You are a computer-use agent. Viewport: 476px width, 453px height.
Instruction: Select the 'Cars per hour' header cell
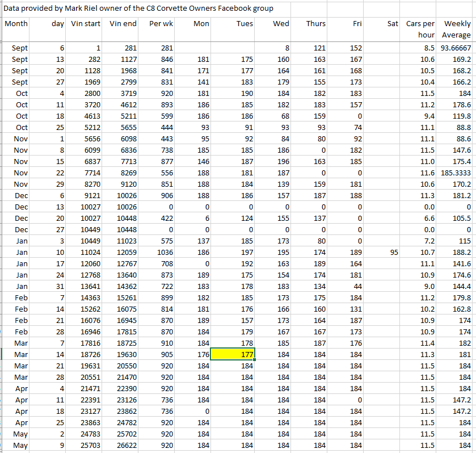420,30
